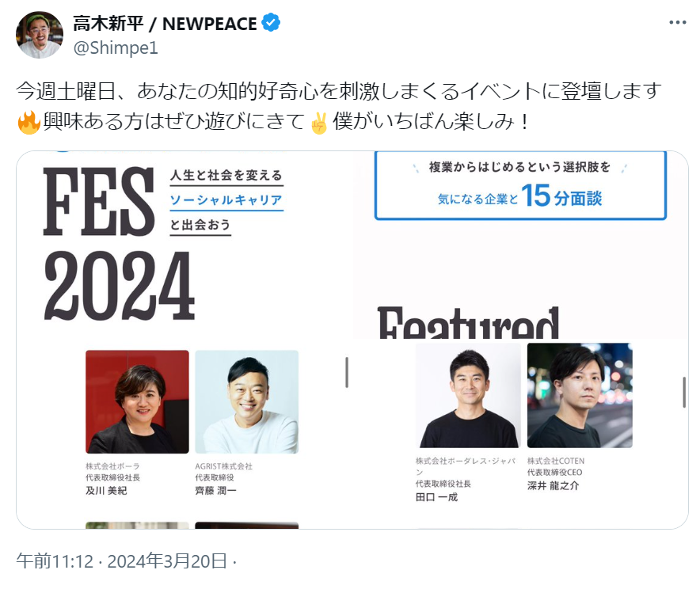Open the tweet timestamp 午前11:12 · 2024年3月20日
Screen dimensions: 700x589
pos(122,560)
